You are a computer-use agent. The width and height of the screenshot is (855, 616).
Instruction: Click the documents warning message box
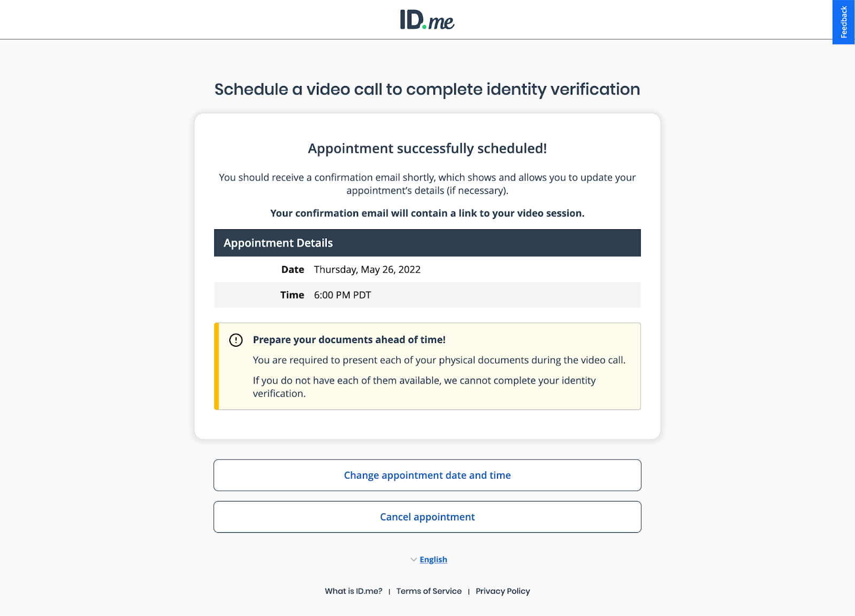(x=428, y=365)
